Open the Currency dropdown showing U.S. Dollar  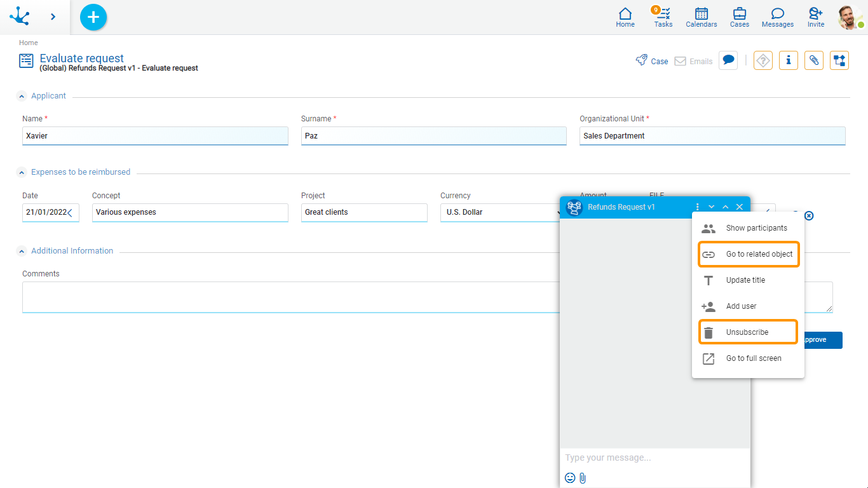(499, 212)
